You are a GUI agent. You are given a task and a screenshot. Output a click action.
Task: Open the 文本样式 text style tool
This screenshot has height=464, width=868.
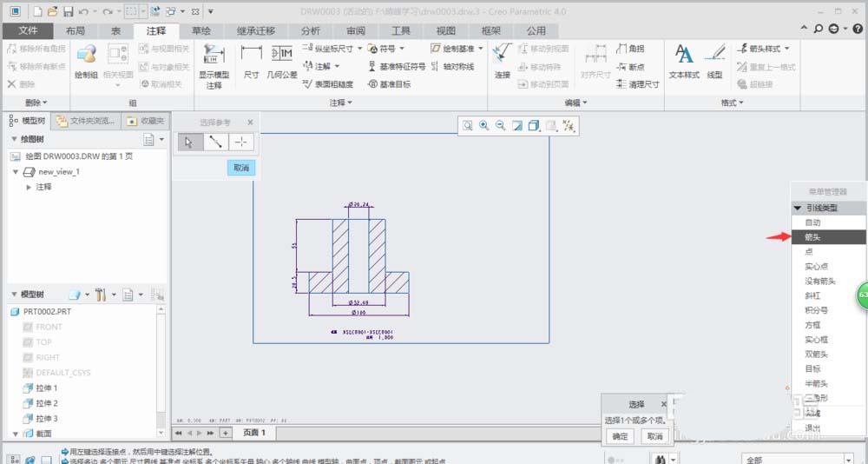click(684, 61)
